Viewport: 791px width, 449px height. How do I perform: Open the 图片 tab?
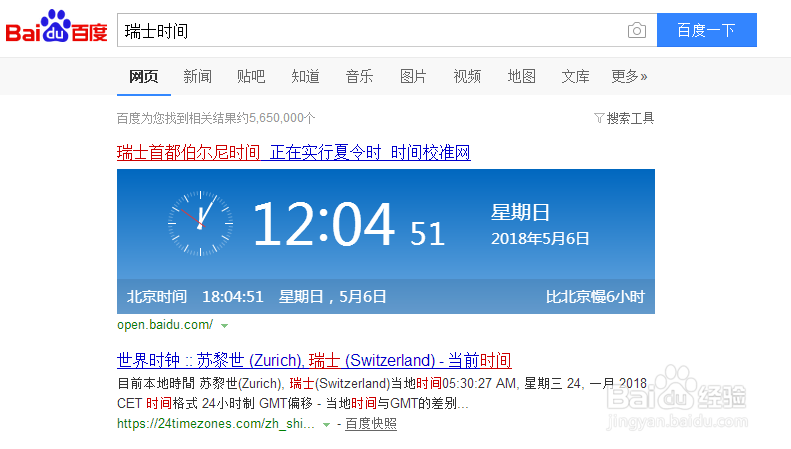point(413,77)
